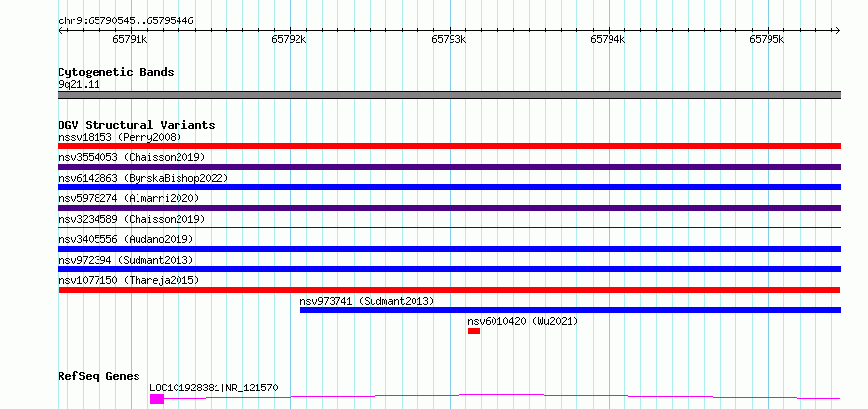This screenshot has height=409, width=868.
Task: Select the blue nsv973741 variant bar
Action: pyautogui.click(x=571, y=310)
